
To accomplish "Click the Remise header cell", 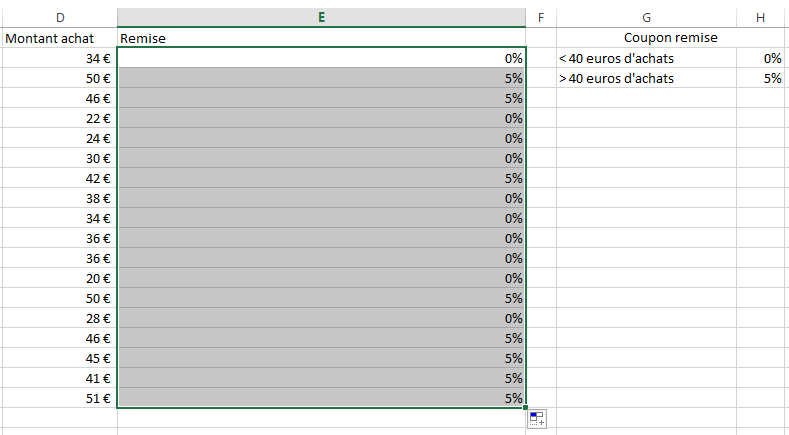I will [322, 38].
